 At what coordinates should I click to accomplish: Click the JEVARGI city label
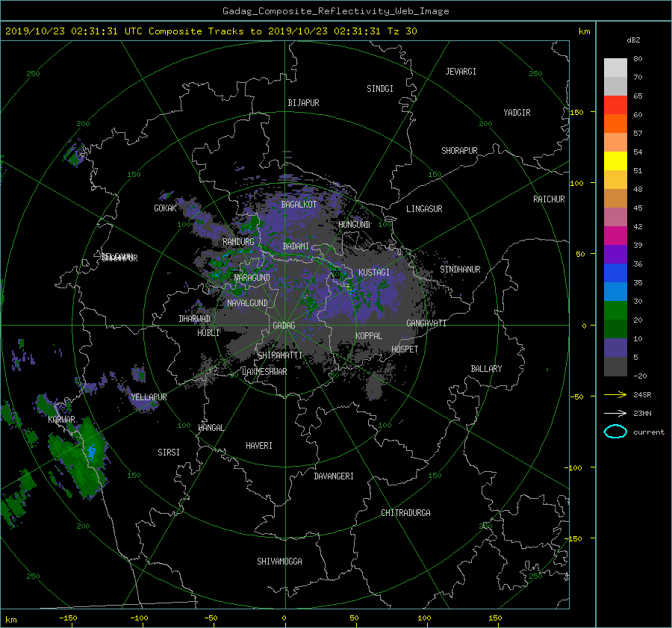[x=461, y=72]
